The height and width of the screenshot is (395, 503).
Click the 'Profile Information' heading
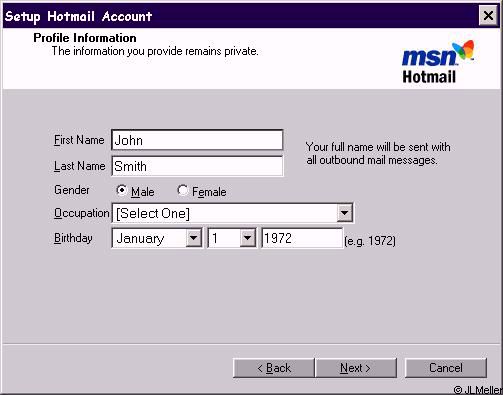(x=85, y=38)
